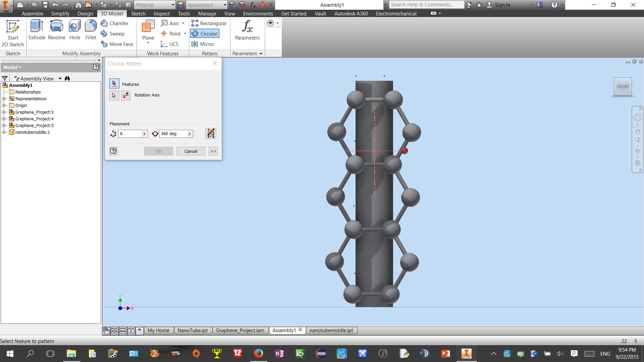Expand the Circular Pattern dialog with >>

[x=213, y=151]
